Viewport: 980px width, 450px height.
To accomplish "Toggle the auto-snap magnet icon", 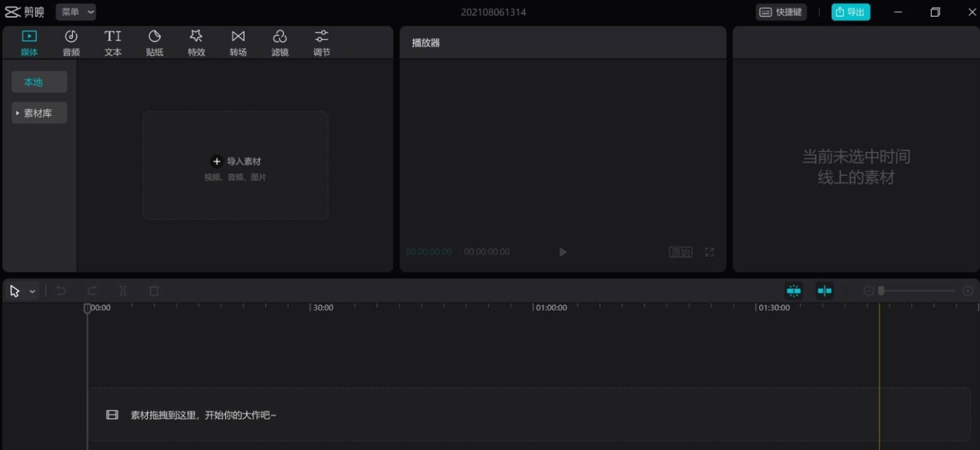I will [x=794, y=291].
